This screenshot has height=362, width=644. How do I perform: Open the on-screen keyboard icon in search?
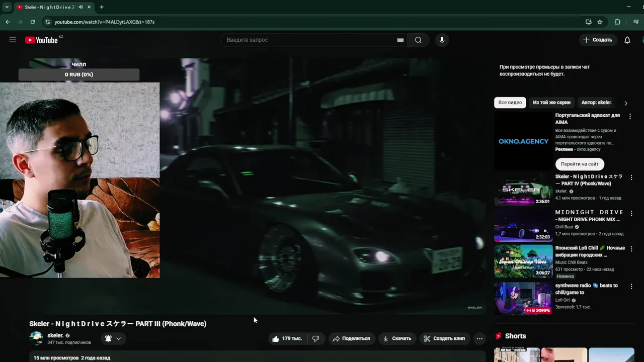tap(400, 40)
